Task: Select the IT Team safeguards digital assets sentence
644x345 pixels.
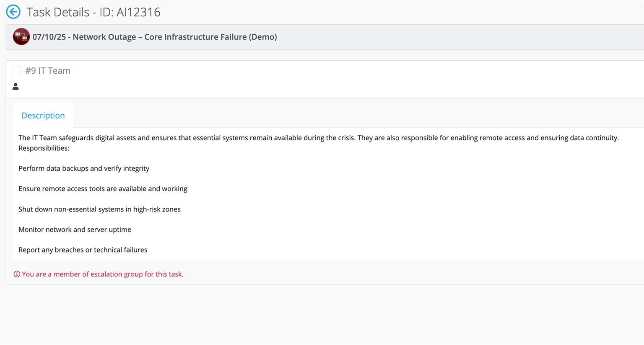Action: 319,138
